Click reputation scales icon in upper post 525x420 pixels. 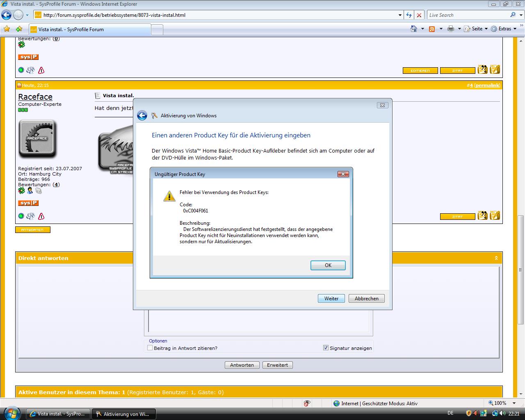point(31,70)
